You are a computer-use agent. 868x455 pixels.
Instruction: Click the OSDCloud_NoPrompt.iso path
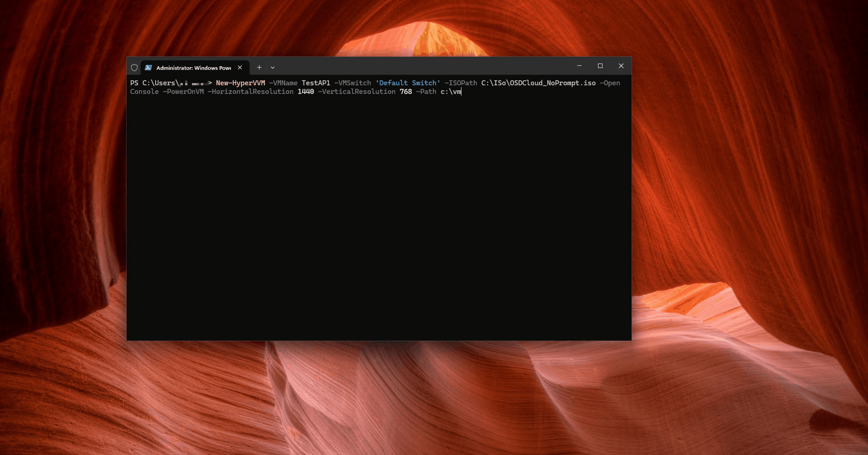[539, 83]
